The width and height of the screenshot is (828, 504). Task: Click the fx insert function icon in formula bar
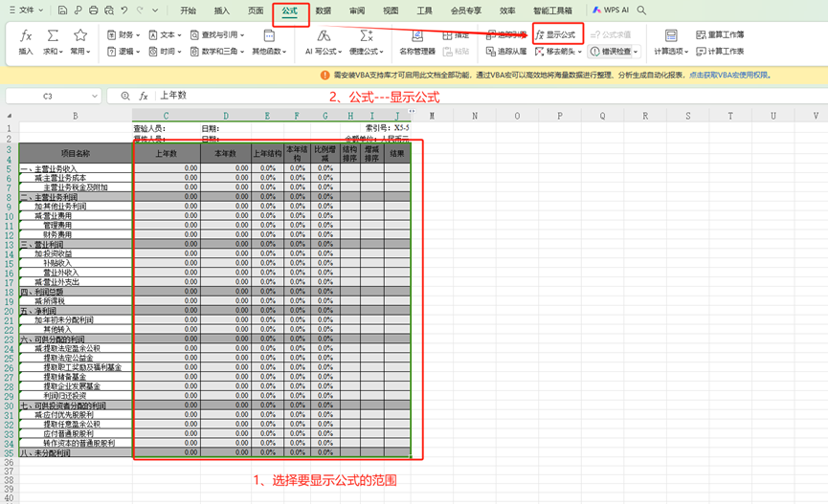tap(143, 96)
